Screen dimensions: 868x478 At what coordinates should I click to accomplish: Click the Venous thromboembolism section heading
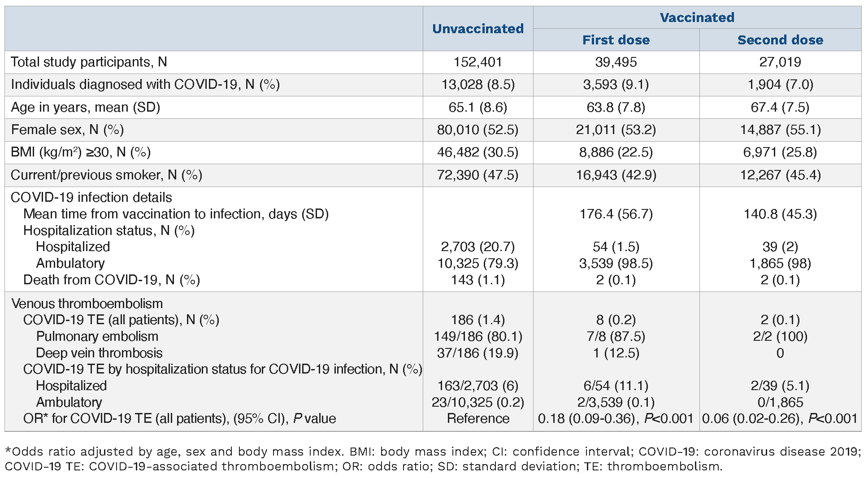(87, 304)
